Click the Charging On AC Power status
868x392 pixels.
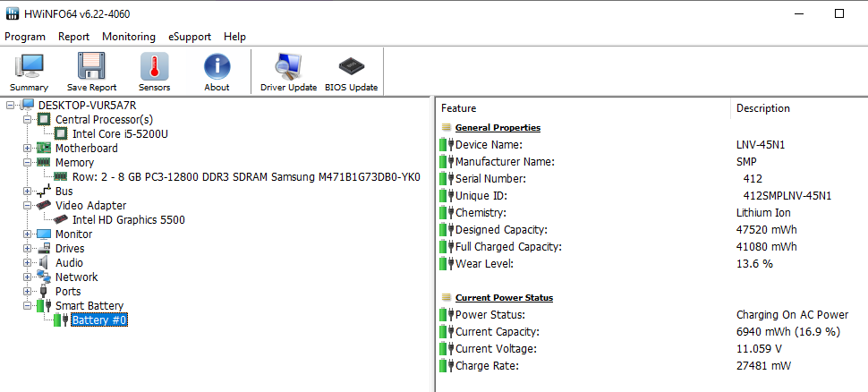[792, 314]
